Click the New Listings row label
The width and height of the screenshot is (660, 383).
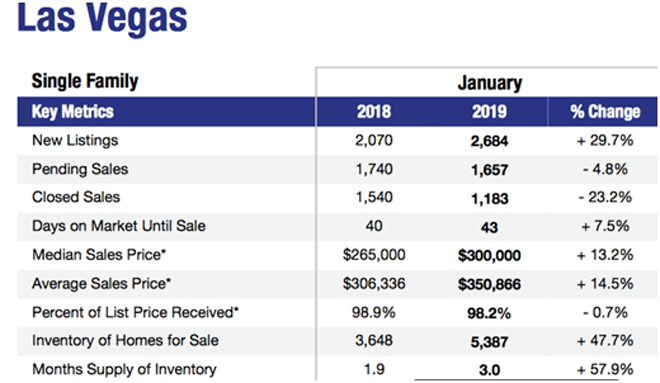click(x=75, y=141)
